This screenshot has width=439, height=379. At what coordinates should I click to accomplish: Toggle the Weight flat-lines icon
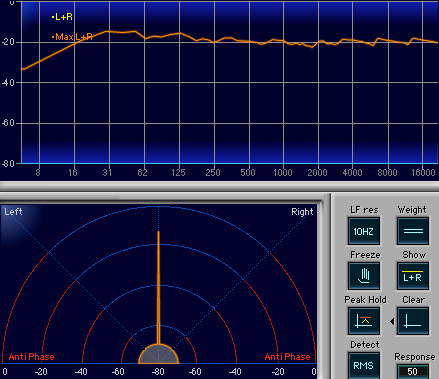[413, 231]
